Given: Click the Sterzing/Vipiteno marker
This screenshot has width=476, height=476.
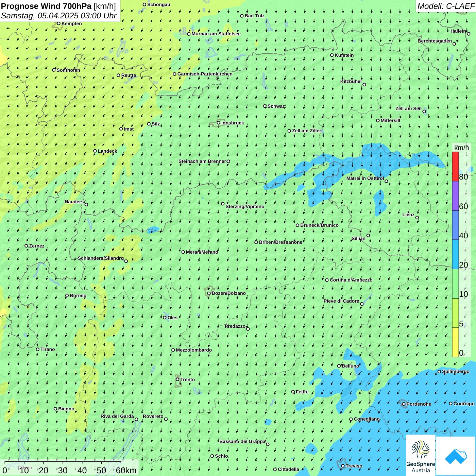Looking at the screenshot, I should pyautogui.click(x=223, y=204).
